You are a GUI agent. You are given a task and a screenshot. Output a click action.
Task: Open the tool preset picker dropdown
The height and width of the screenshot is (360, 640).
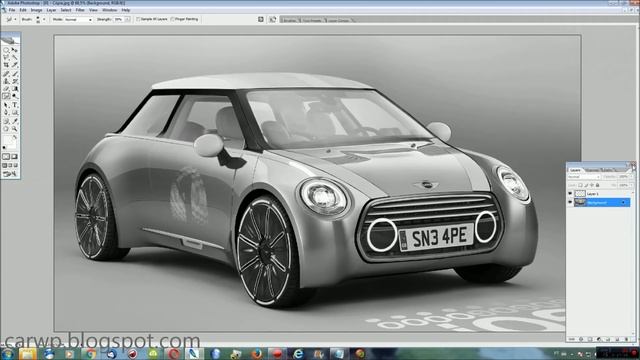coord(15,19)
